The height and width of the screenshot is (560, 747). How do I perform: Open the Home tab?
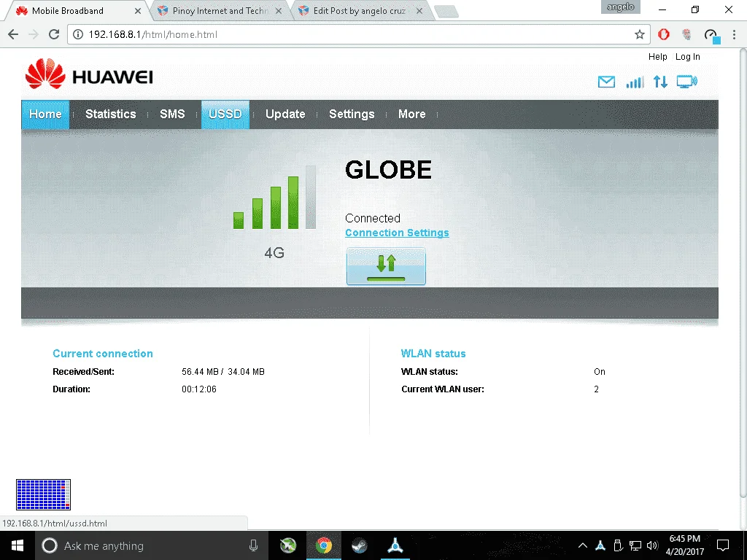45,114
